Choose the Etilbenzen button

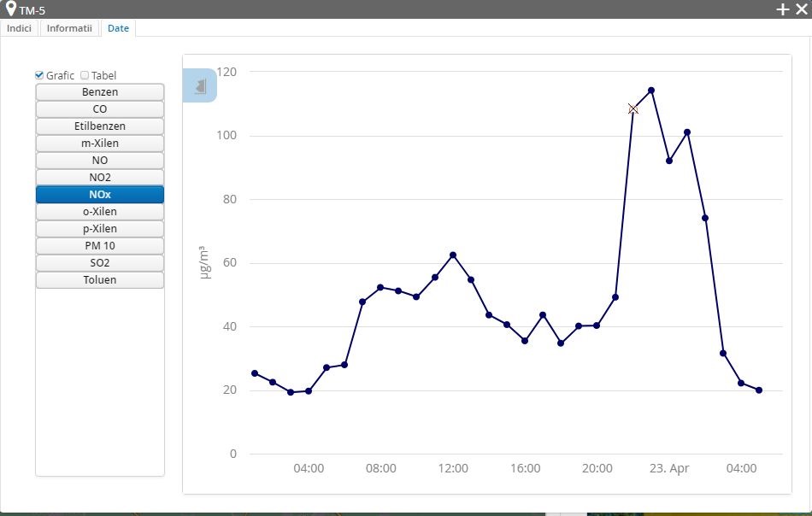[100, 126]
